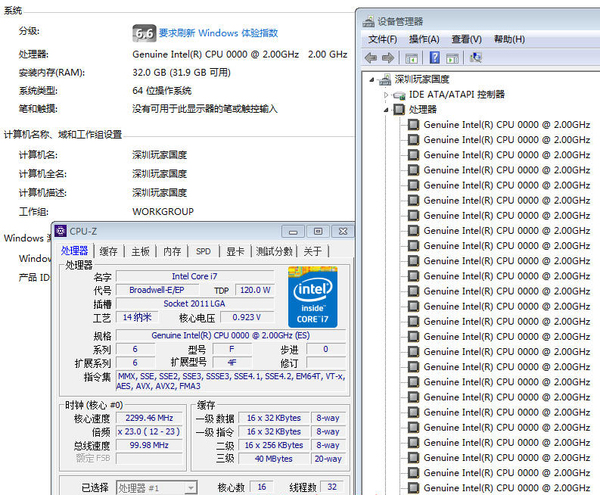
Task: Click the 14 纳米 process value
Action: pos(137,318)
